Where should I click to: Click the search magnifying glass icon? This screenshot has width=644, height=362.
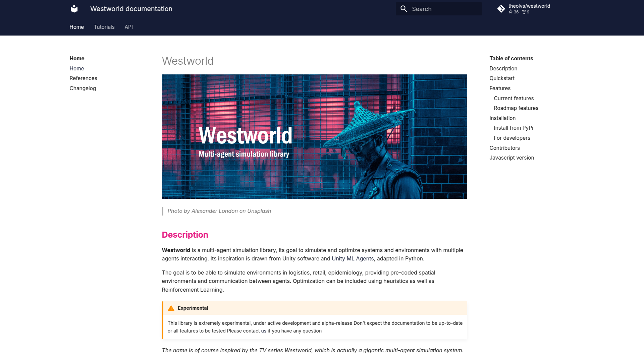pos(404,9)
